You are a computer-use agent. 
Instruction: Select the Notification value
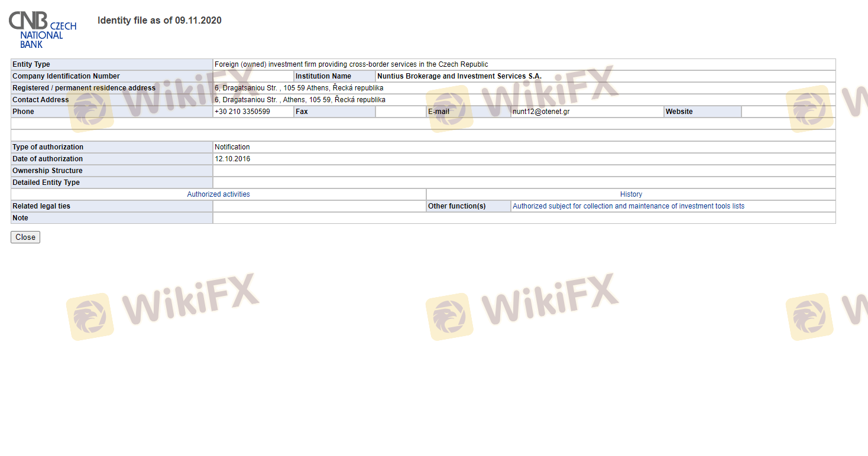pyautogui.click(x=232, y=147)
